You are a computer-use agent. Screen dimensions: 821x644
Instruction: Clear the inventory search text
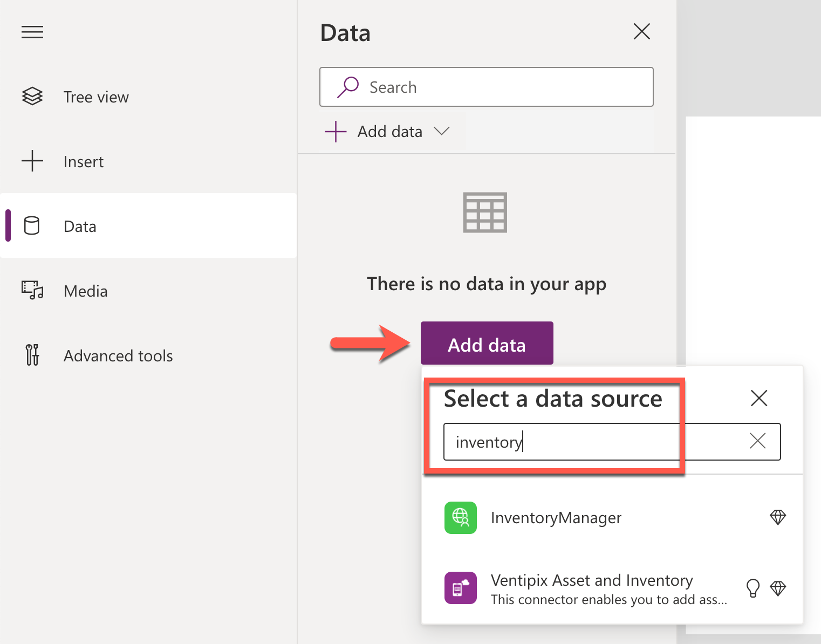click(758, 441)
